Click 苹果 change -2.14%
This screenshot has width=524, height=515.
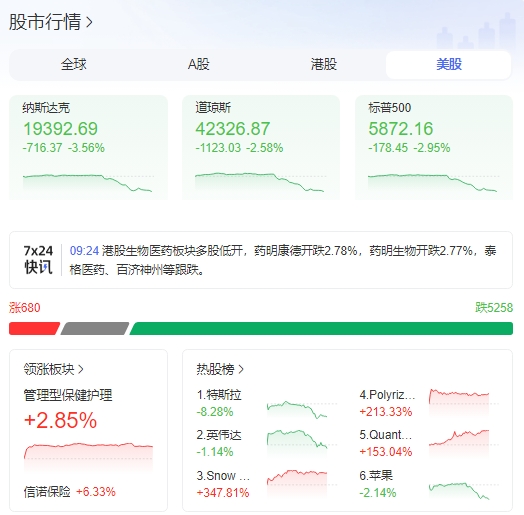pyautogui.click(x=378, y=493)
